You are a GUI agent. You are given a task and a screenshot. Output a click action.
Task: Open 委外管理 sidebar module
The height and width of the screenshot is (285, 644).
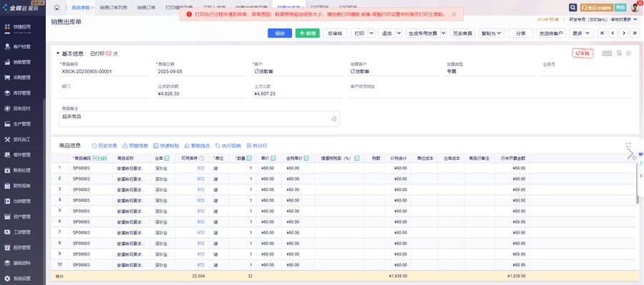pos(18,155)
